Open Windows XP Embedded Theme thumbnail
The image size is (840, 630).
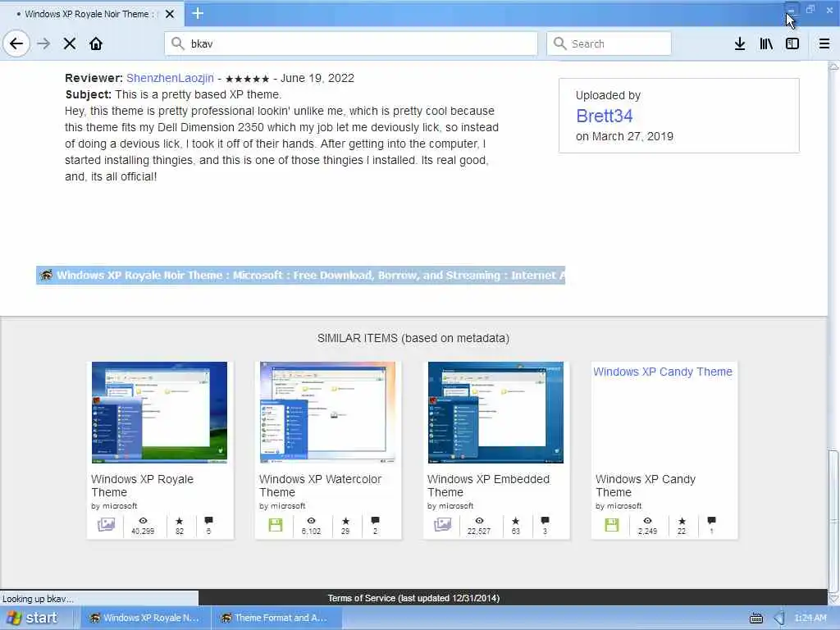(495, 413)
